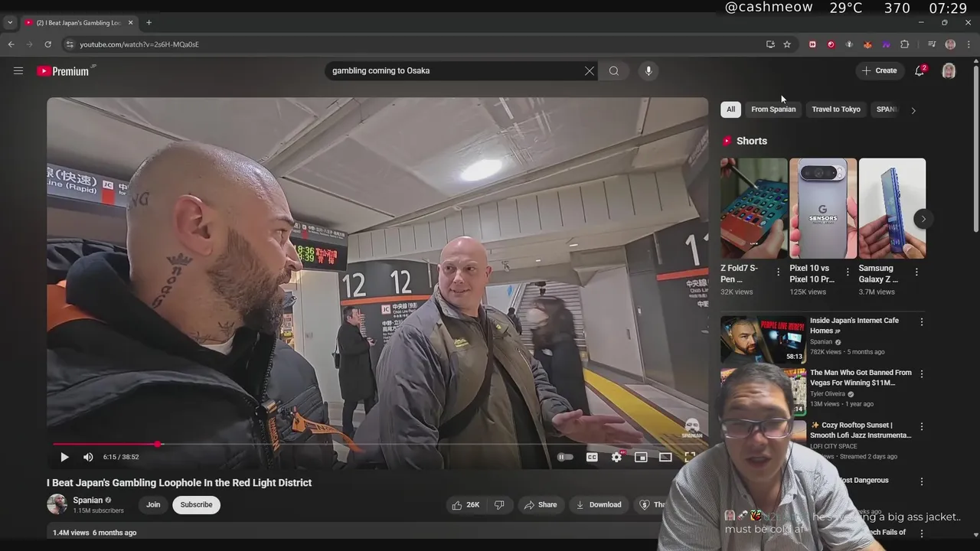Open options for Z Fold7 short

[779, 272]
